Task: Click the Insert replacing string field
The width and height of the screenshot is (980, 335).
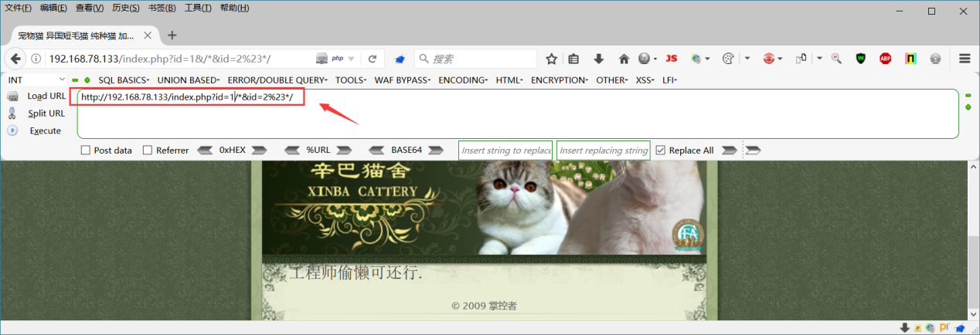Action: [603, 151]
